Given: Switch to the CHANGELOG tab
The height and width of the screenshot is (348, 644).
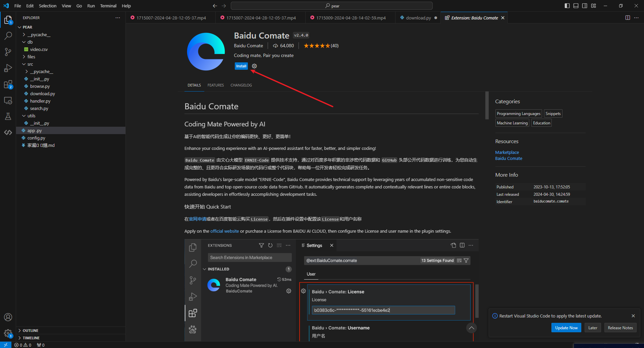Looking at the screenshot, I should tap(241, 85).
